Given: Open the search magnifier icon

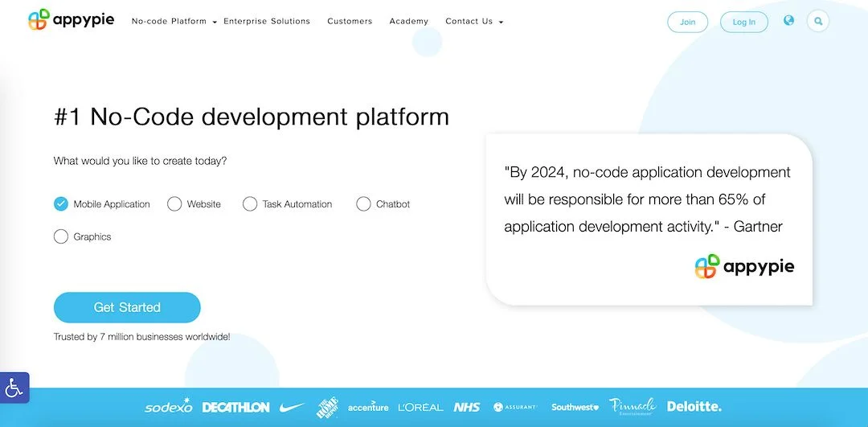Looking at the screenshot, I should [x=818, y=22].
